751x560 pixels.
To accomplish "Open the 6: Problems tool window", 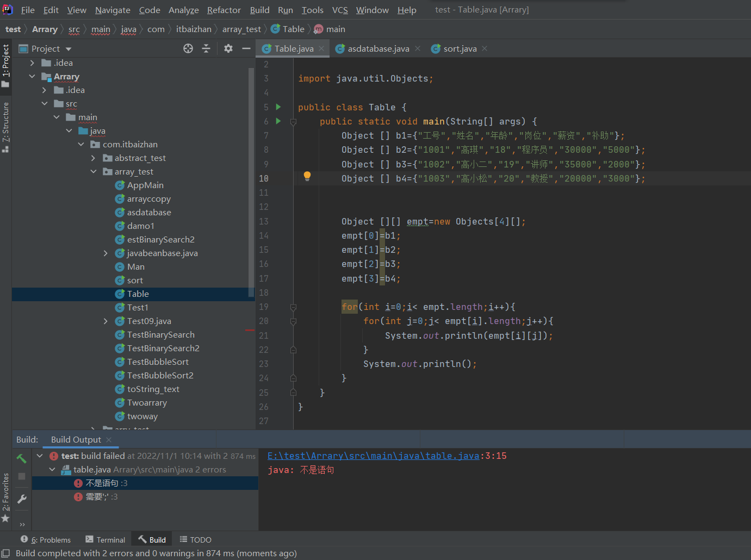I will tap(46, 539).
